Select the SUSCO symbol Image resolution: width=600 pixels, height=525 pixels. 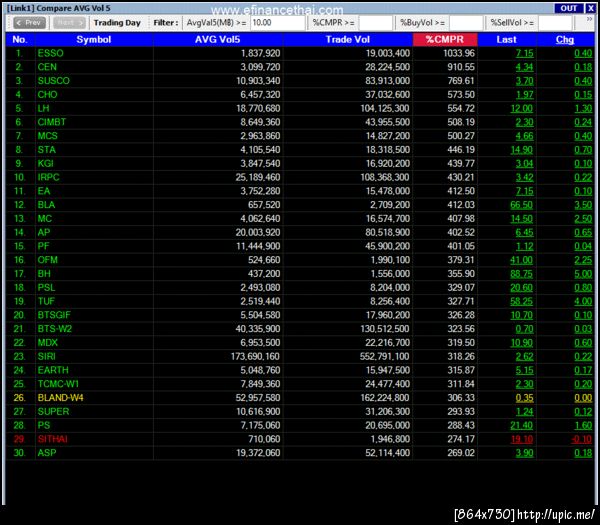tap(54, 81)
